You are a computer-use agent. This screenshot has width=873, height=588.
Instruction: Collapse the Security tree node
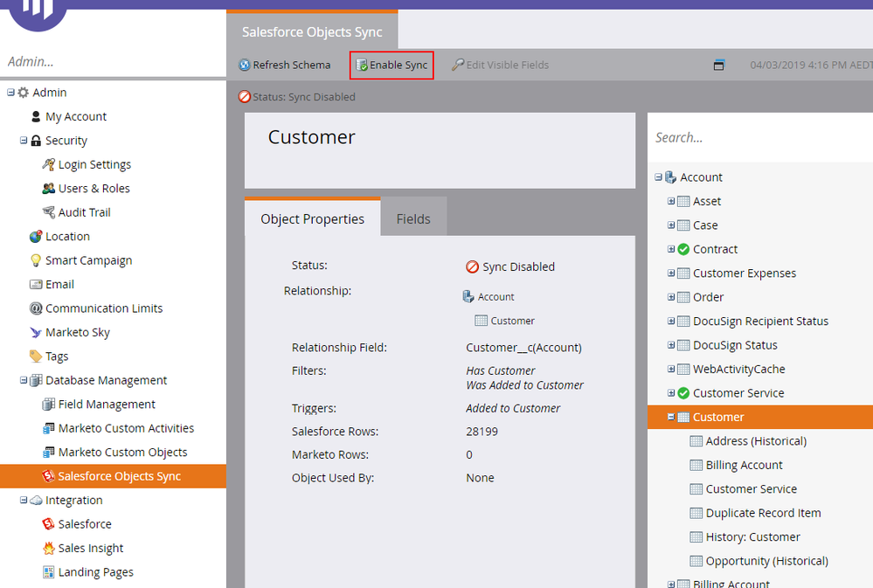[24, 141]
